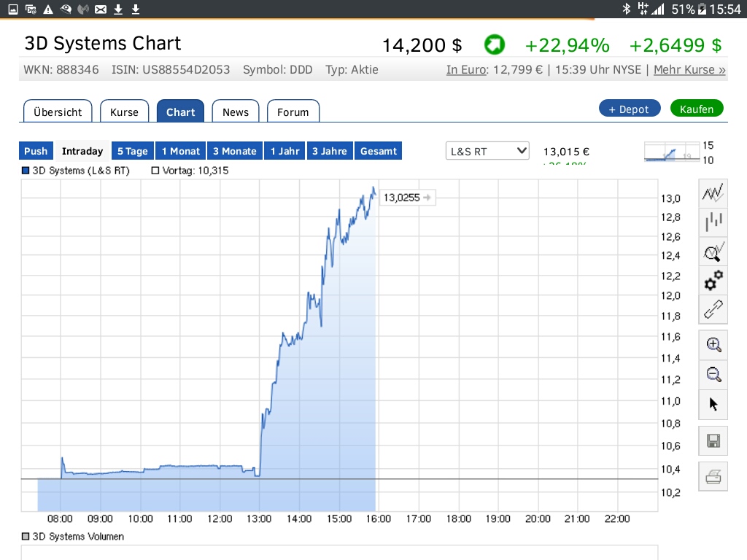Toggle the 3D Systems Volumen legend box
Screen dimensions: 747x560
[26, 537]
